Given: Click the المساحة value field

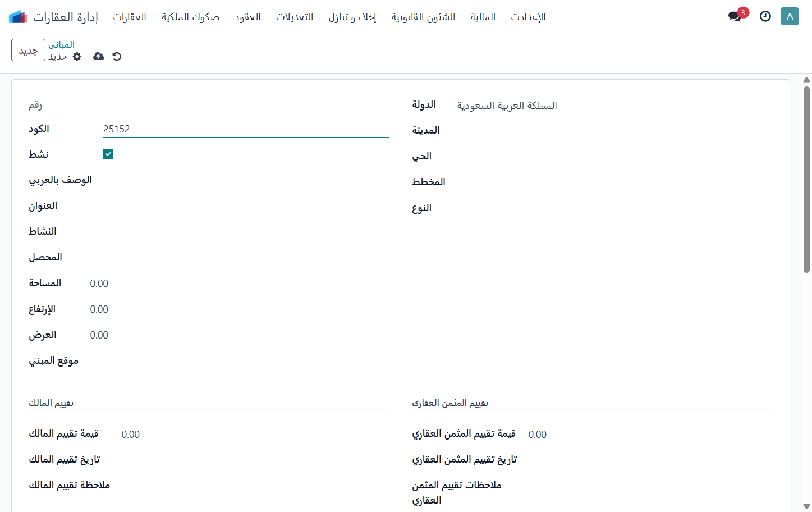Looking at the screenshot, I should click(x=99, y=284).
